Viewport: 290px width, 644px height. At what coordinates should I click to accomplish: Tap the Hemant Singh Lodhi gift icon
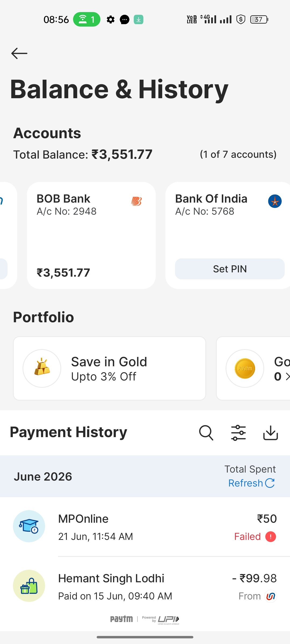coord(29,586)
